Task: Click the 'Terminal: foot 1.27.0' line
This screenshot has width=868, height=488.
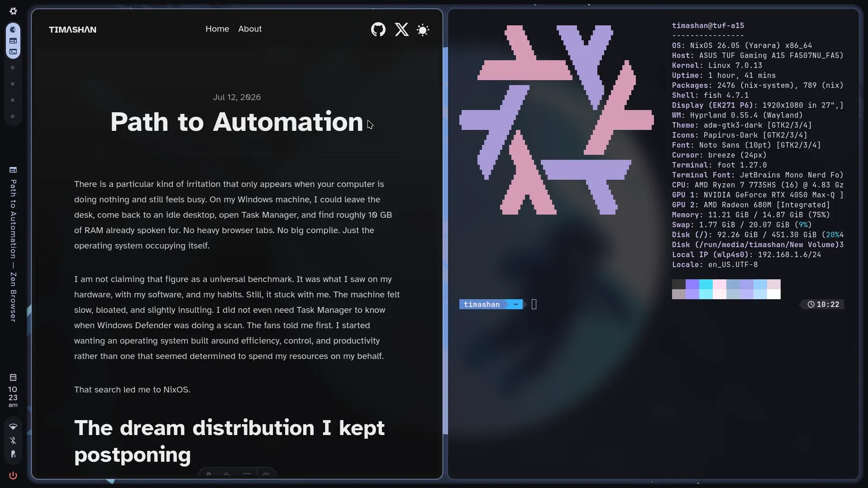Action: [x=719, y=165]
